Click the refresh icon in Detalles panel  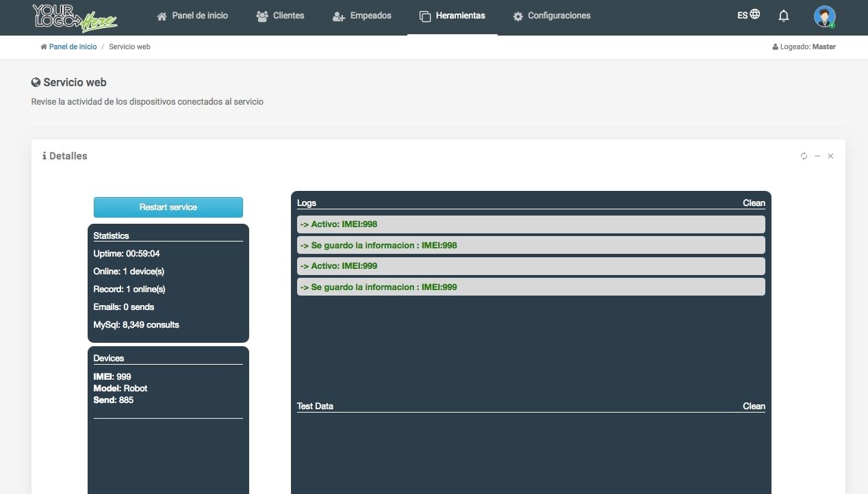(x=804, y=156)
